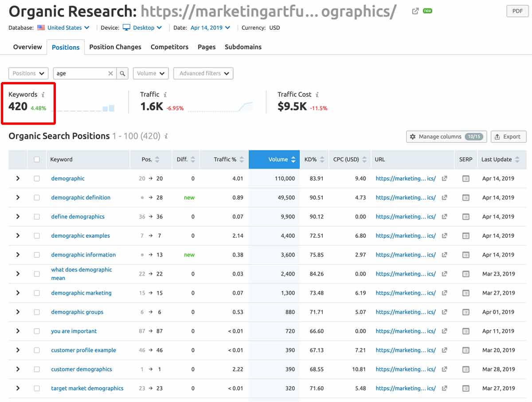
Task: Check the demographic marketing checkbox
Action: (x=37, y=293)
